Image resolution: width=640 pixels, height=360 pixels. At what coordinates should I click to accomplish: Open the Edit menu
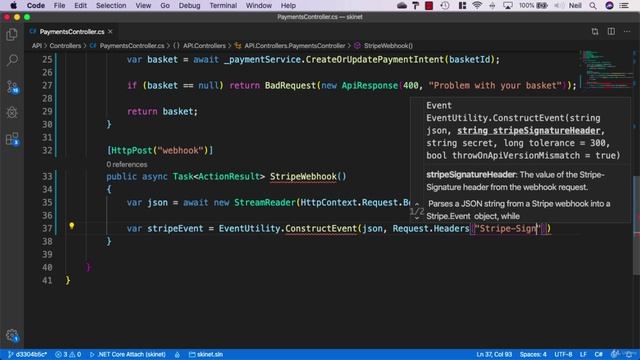pyautogui.click(x=80, y=6)
